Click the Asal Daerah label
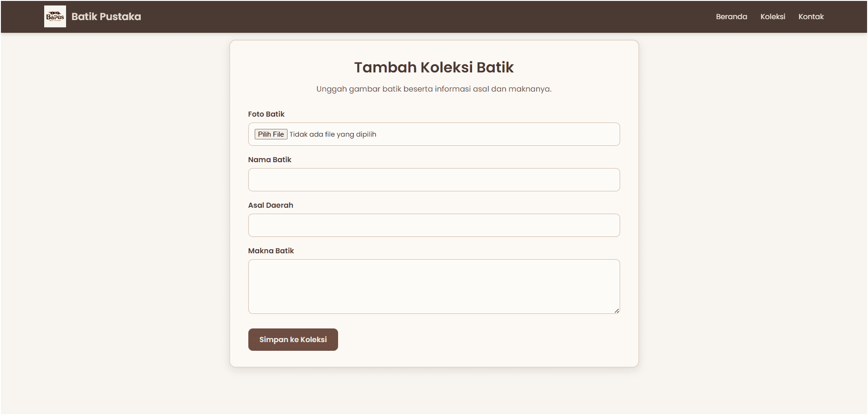Image resolution: width=868 pixels, height=415 pixels. coord(270,205)
